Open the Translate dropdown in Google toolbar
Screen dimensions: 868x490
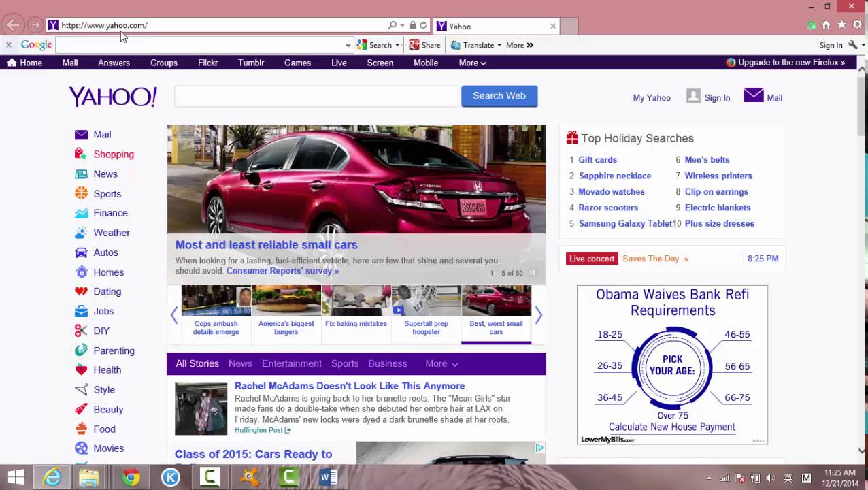click(476, 45)
